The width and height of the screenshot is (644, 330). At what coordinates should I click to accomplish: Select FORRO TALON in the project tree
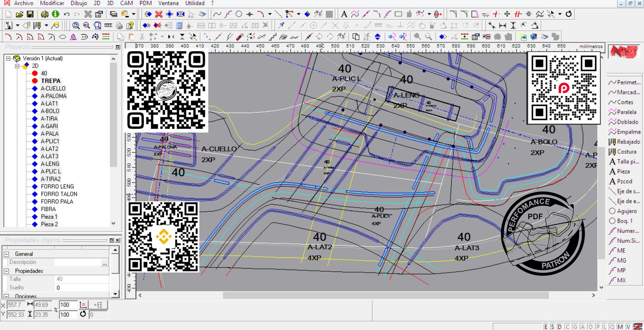[59, 194]
